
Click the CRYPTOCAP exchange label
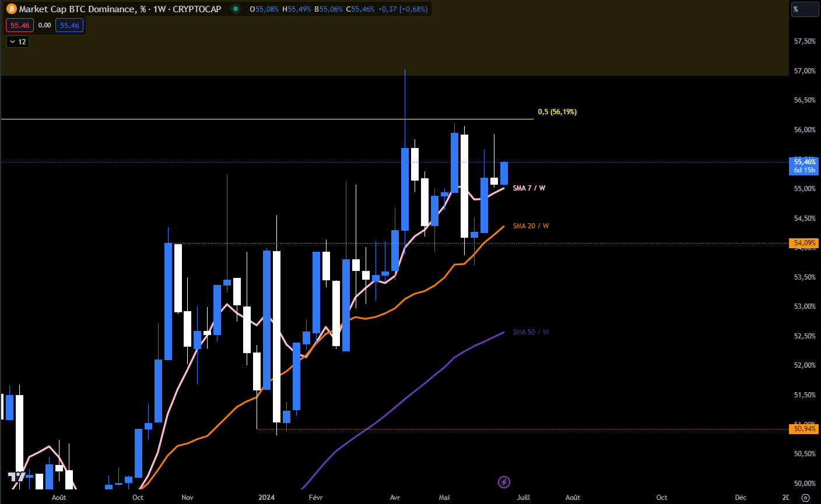(x=199, y=9)
